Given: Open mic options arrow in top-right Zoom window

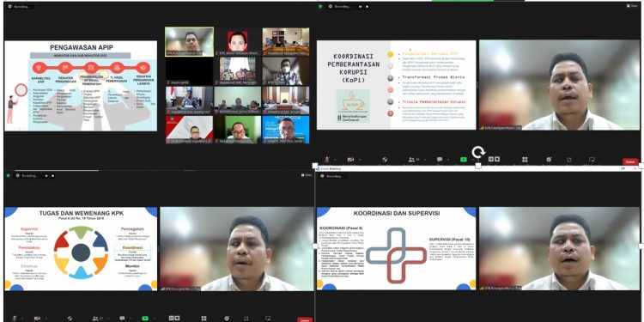Looking at the screenshot, I should coord(335,160).
